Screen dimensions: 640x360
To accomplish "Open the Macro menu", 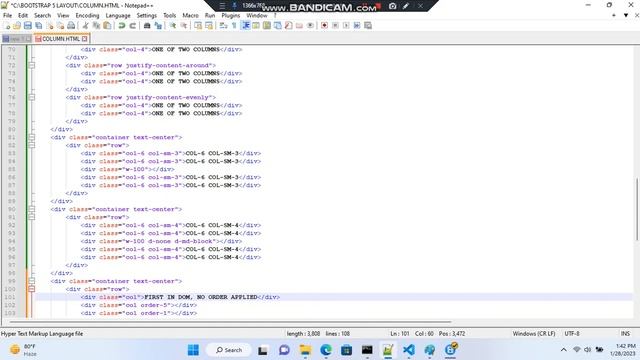I will pos(190,16).
